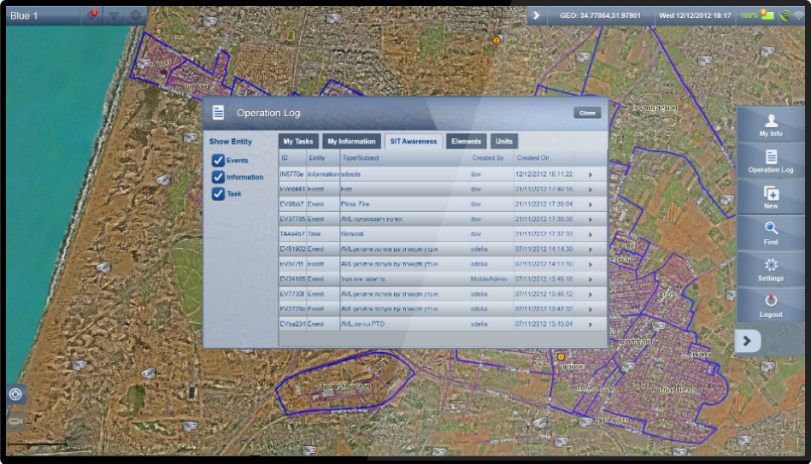
Task: Click the GEO coordinates readout
Action: click(600, 16)
